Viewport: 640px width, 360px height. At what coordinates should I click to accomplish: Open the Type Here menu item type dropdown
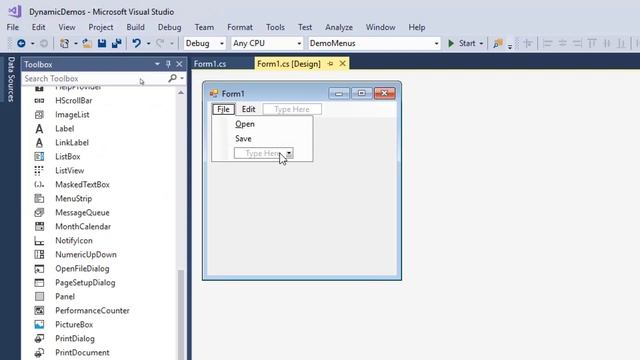pyautogui.click(x=289, y=153)
